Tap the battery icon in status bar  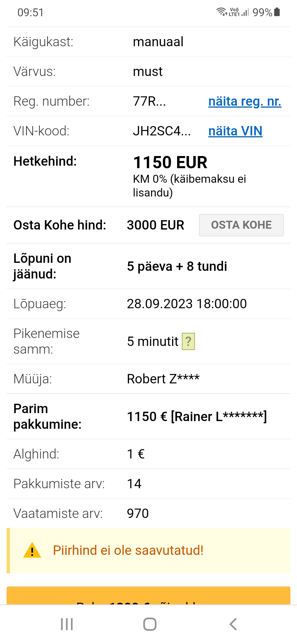pyautogui.click(x=277, y=12)
